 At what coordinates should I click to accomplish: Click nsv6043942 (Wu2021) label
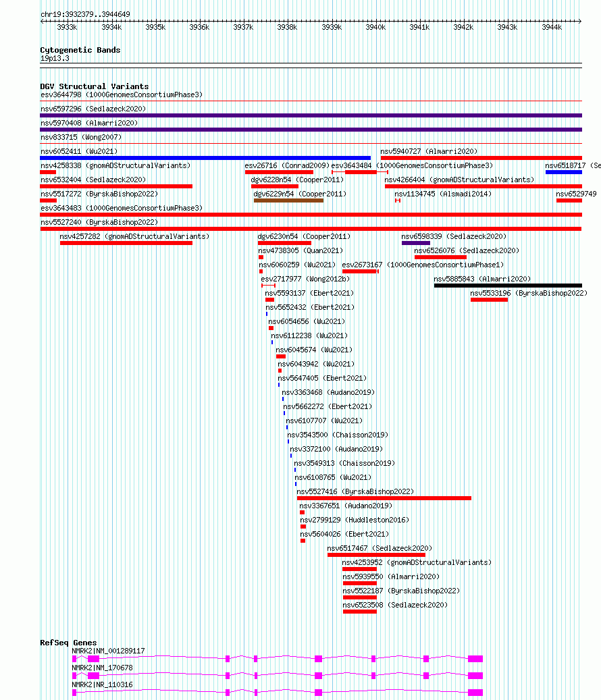[x=316, y=365]
